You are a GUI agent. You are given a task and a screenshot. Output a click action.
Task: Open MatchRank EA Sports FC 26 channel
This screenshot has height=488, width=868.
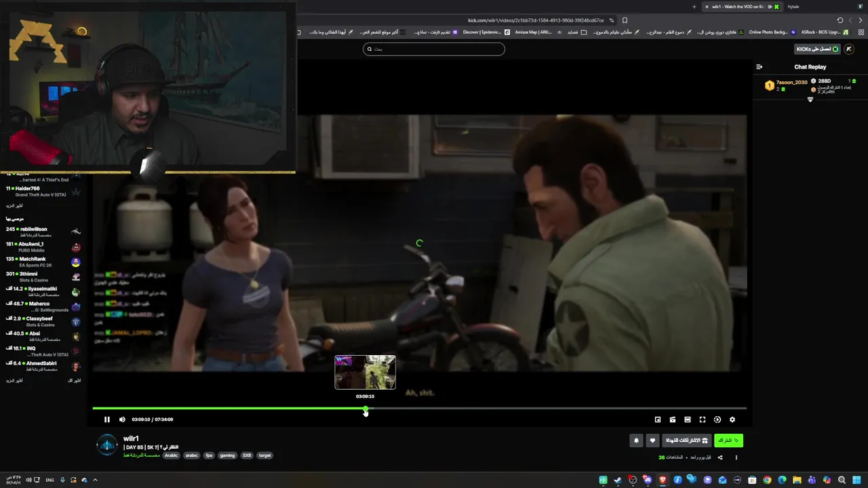43,262
